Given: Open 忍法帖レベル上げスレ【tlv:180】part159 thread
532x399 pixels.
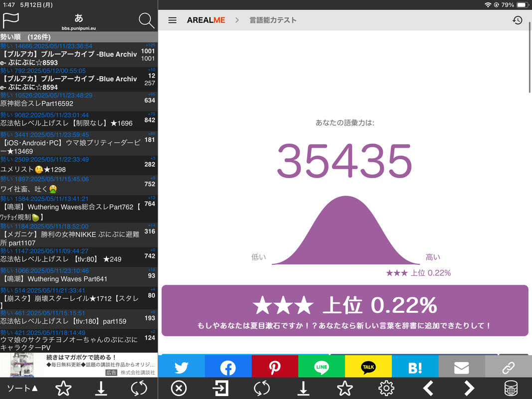Looking at the screenshot, I should [x=79, y=319].
